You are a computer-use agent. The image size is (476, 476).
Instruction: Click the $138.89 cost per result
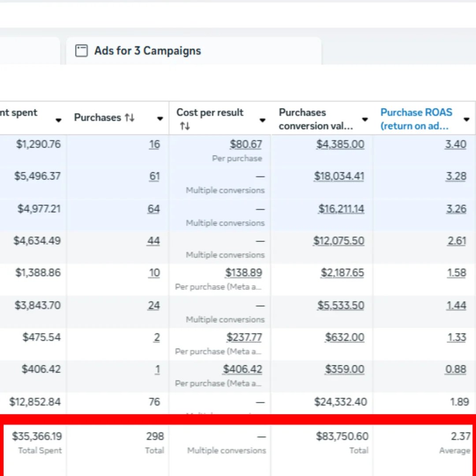243,273
